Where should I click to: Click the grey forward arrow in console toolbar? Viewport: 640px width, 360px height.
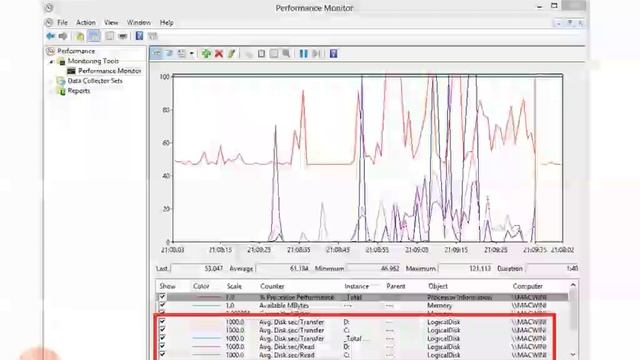pos(63,36)
